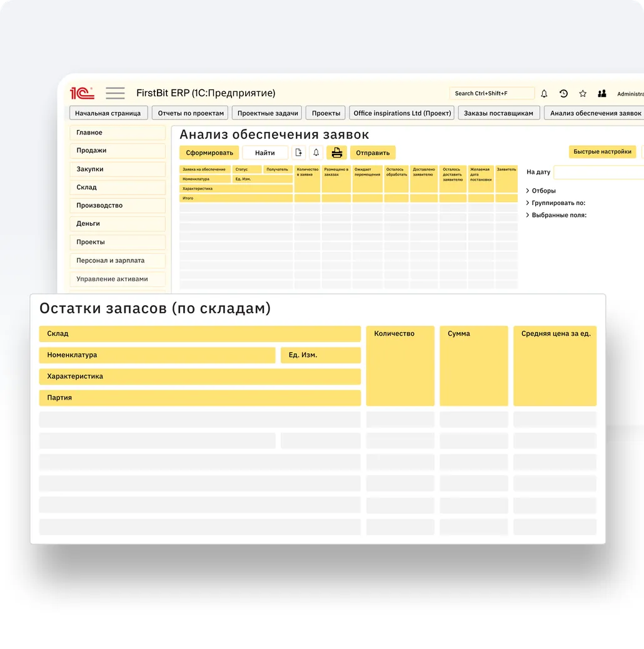The width and height of the screenshot is (644, 649).
Task: Open Быстрые настройки
Action: 602,152
